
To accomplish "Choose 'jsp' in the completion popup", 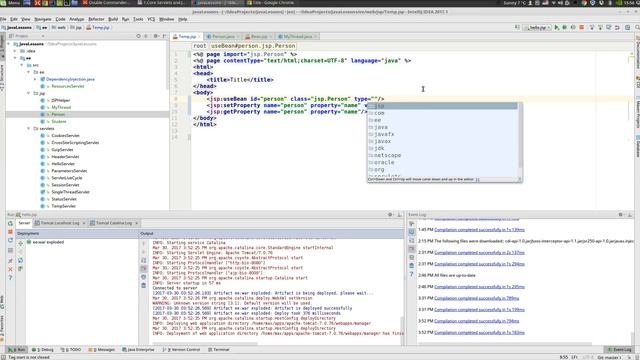I will 442,106.
